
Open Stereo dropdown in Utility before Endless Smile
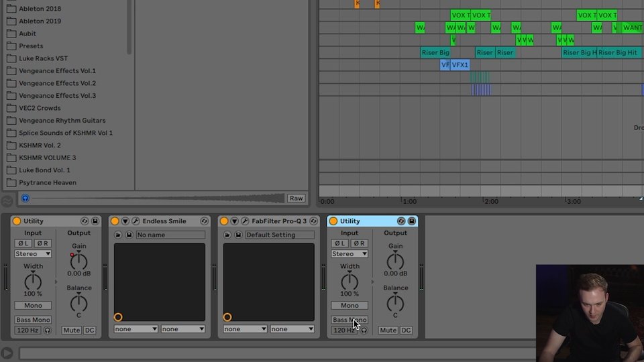33,254
